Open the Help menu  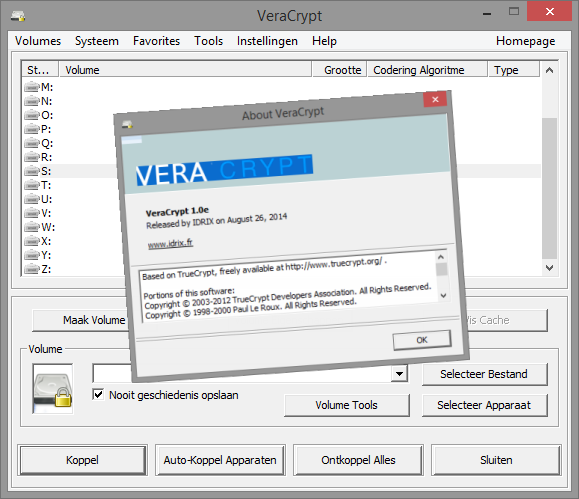324,41
